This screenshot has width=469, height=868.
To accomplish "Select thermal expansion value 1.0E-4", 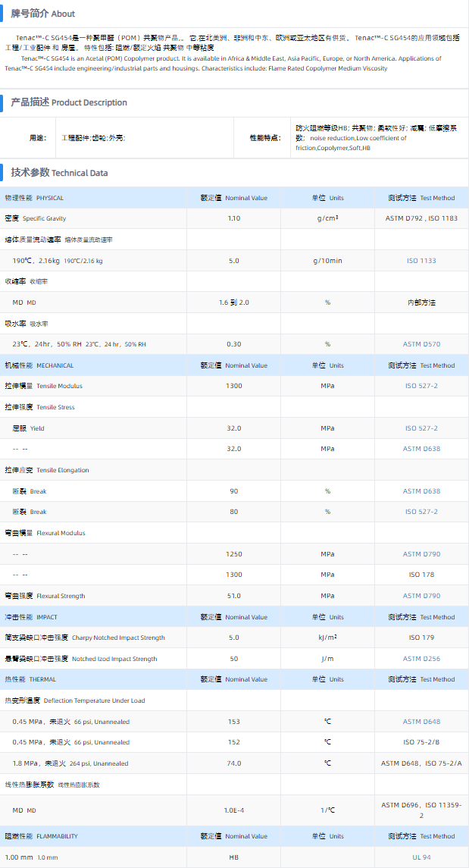I will [234, 810].
